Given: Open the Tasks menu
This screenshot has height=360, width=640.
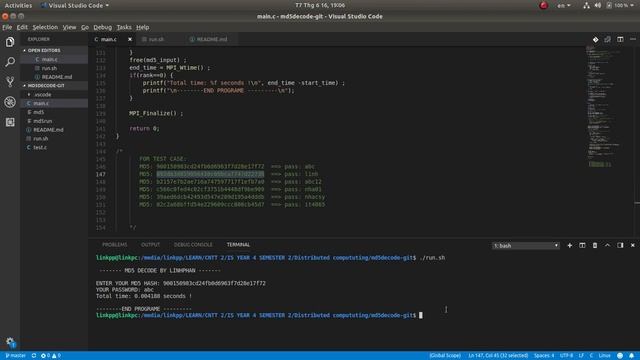Looking at the screenshot, I should [x=124, y=27].
